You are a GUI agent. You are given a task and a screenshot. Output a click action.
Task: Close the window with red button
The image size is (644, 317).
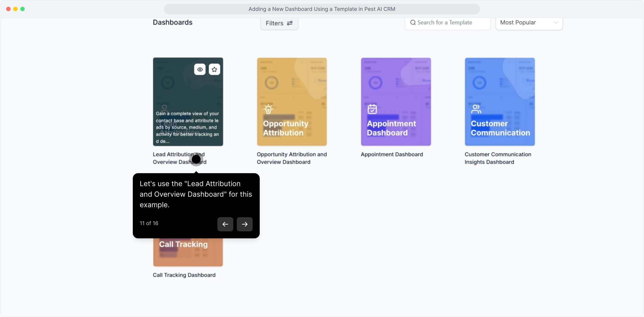tap(8, 9)
